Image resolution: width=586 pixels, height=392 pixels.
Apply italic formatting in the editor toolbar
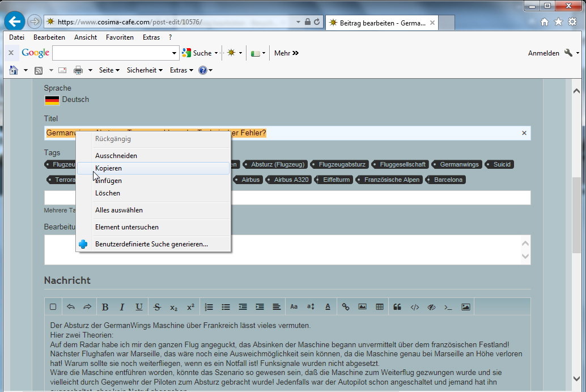122,307
